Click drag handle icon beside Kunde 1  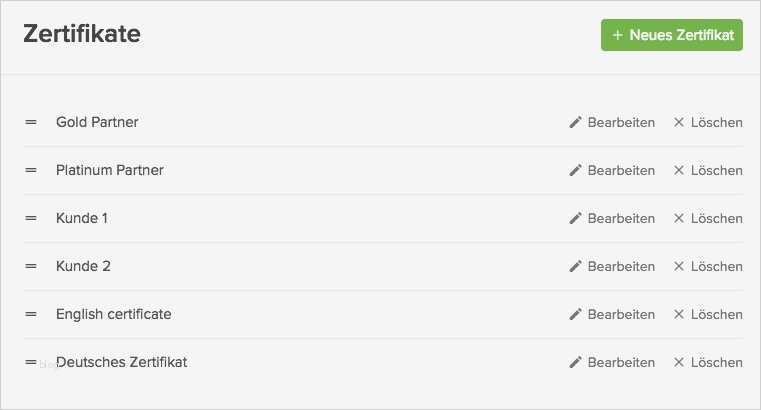[31, 218]
